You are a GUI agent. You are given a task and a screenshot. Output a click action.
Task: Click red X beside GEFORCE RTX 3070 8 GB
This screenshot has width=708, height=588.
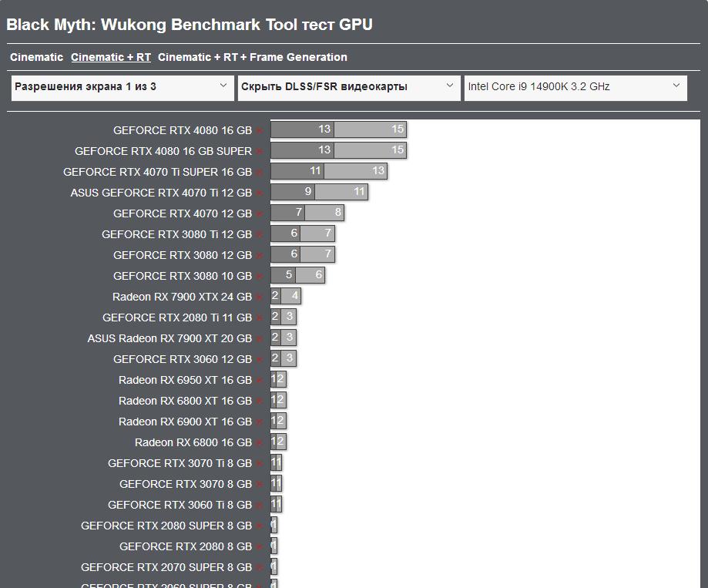click(x=259, y=484)
